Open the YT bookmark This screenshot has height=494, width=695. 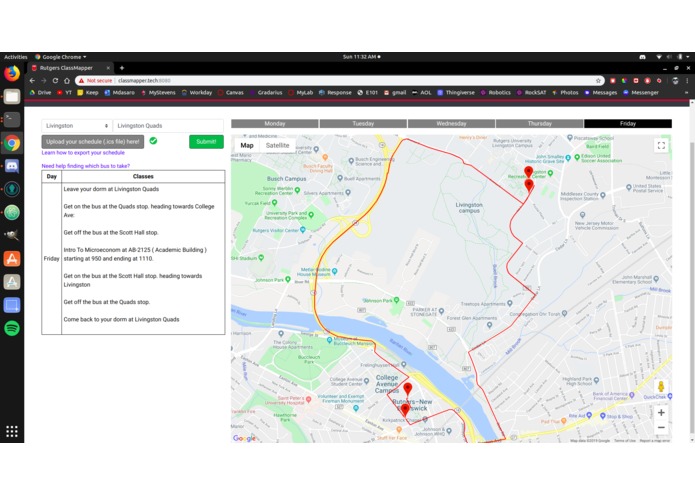64,93
